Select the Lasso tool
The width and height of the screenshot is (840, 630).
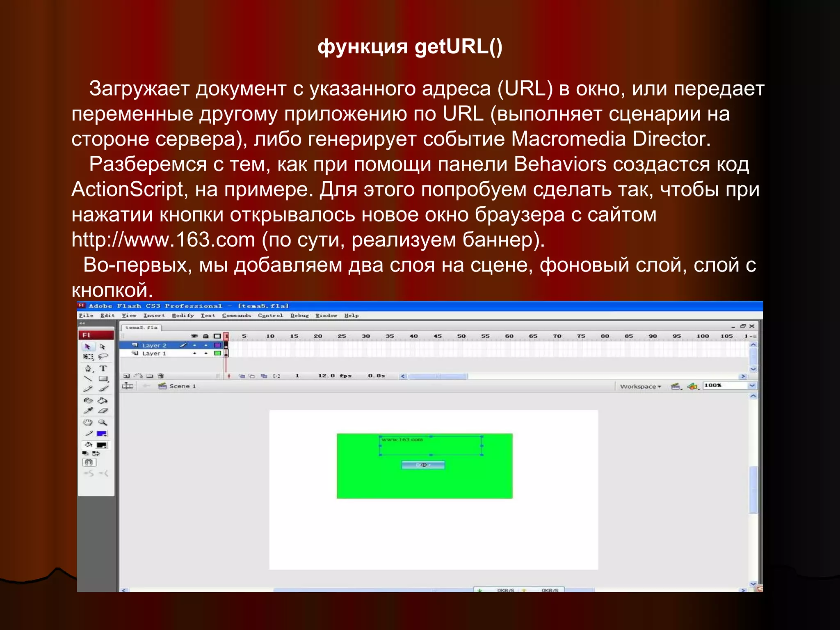coord(103,356)
